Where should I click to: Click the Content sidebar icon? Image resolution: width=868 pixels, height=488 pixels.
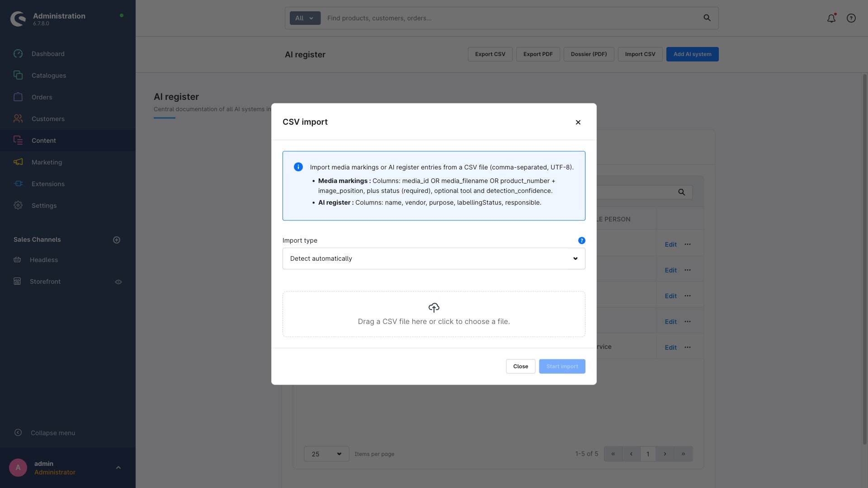tap(18, 140)
